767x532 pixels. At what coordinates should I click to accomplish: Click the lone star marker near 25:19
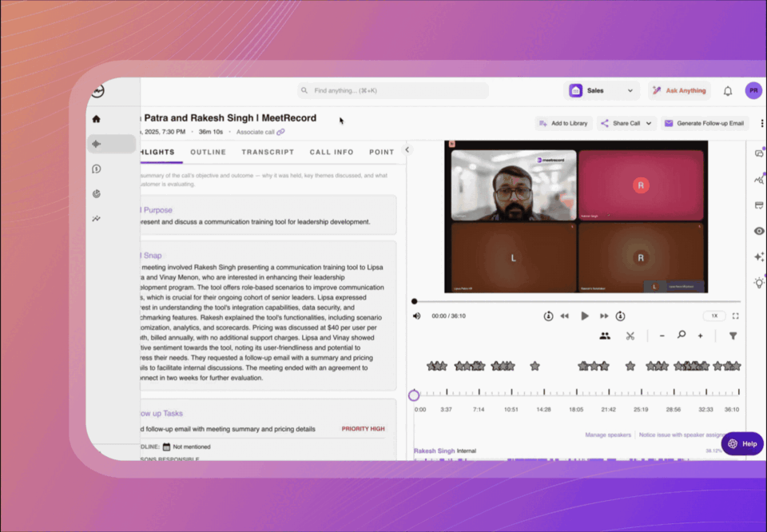[630, 366]
